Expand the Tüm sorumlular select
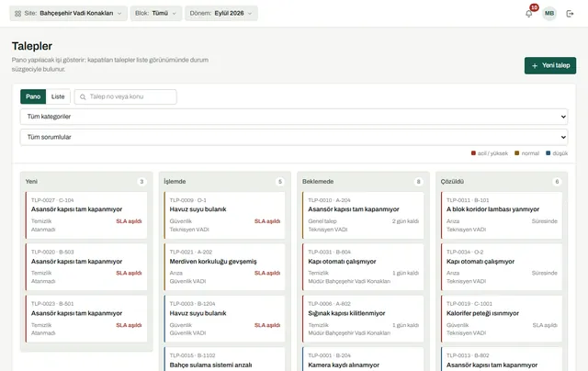This screenshot has height=371, width=588. [294, 137]
